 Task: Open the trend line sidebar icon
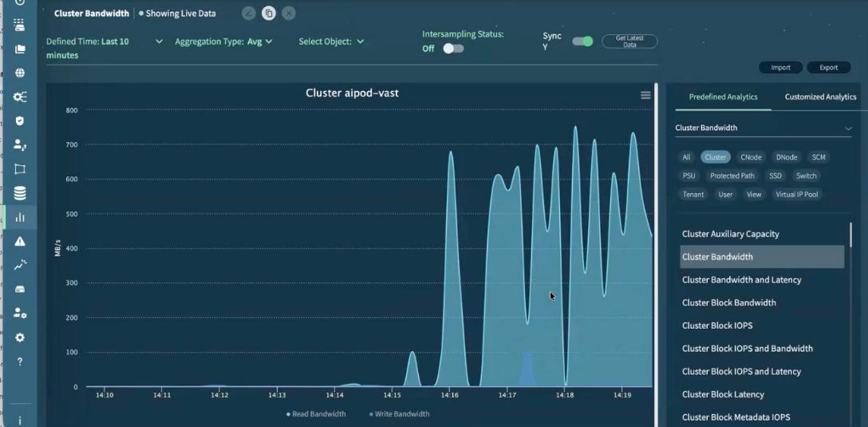point(20,265)
